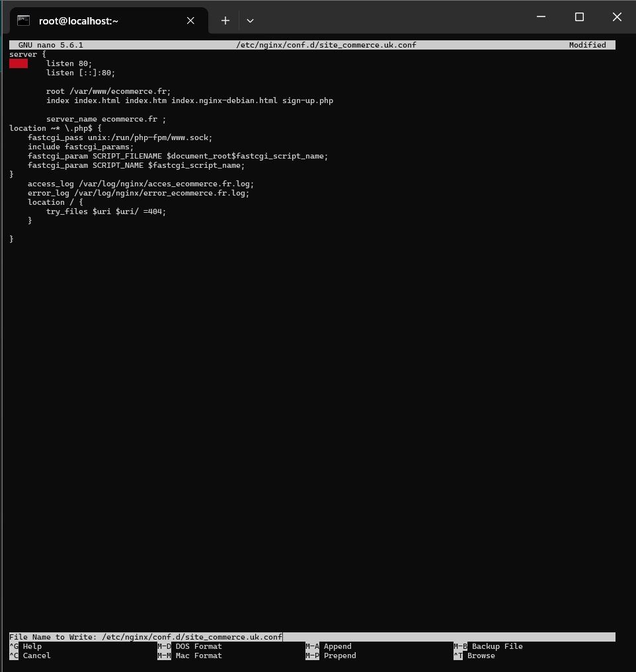Click the 'listen 80;' line
636x672 pixels.
point(69,63)
